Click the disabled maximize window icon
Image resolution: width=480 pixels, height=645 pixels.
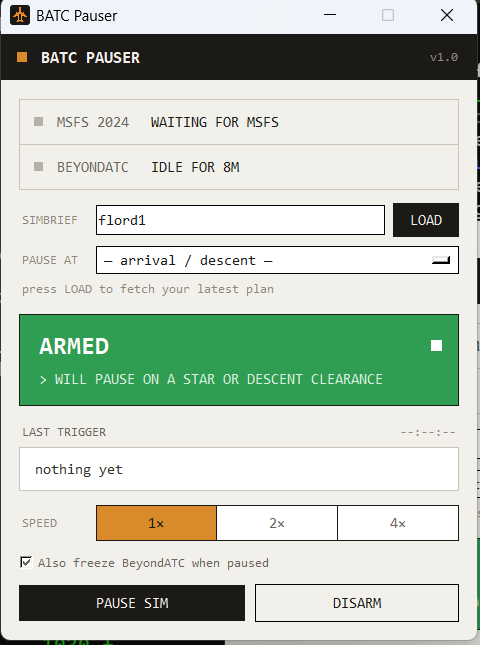(x=388, y=15)
